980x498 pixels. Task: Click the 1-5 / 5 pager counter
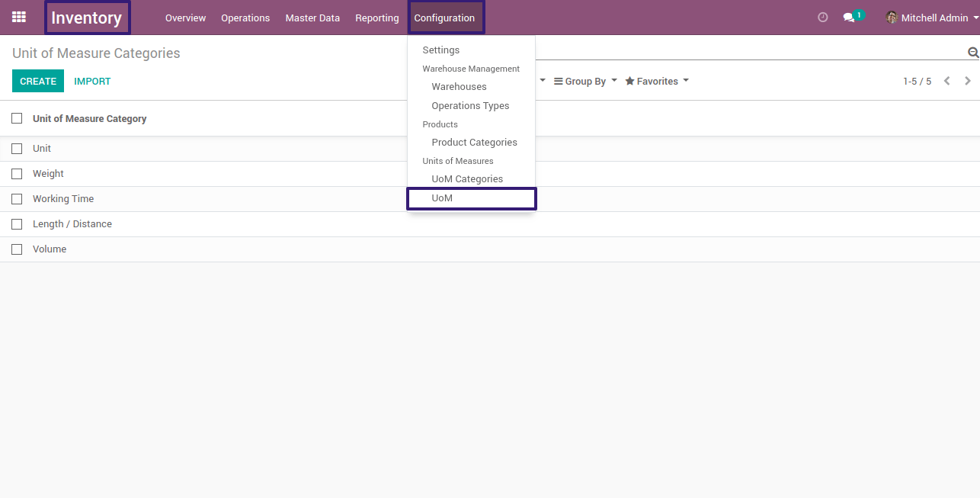tap(917, 81)
